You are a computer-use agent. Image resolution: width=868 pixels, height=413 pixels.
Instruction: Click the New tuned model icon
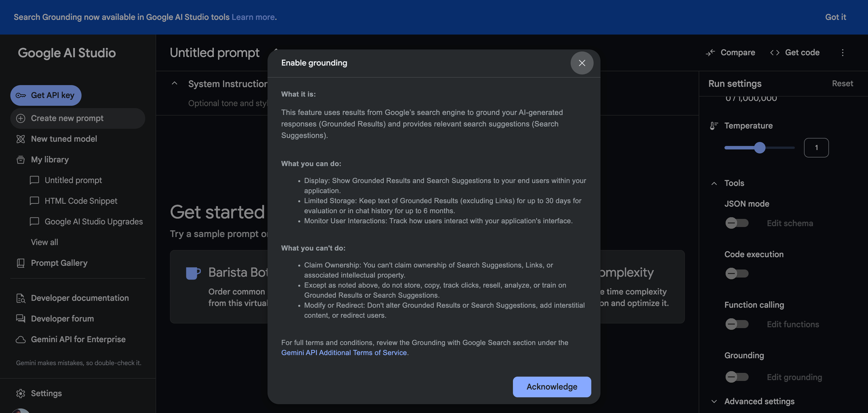click(21, 139)
